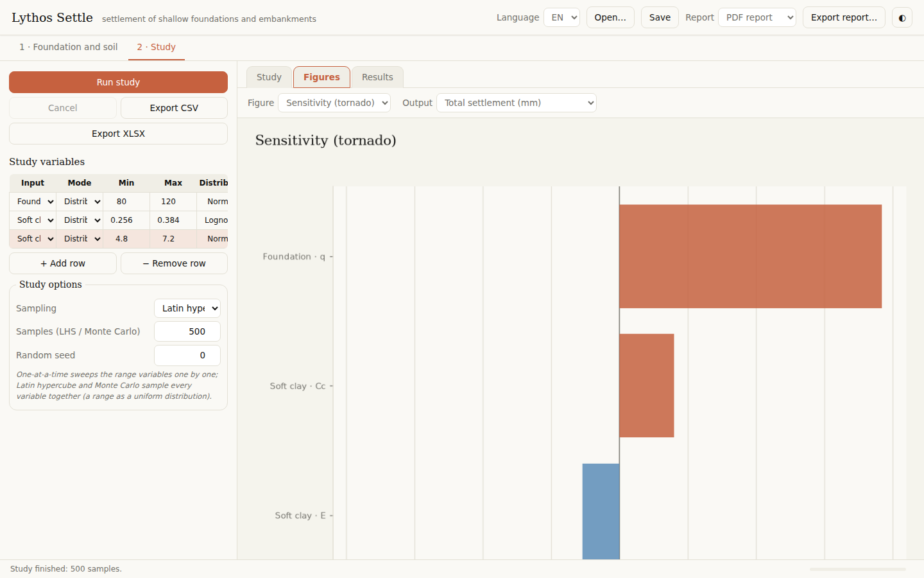Screen dimensions: 924x578
Task: Open the Report format dropdown
Action: pyautogui.click(x=757, y=17)
